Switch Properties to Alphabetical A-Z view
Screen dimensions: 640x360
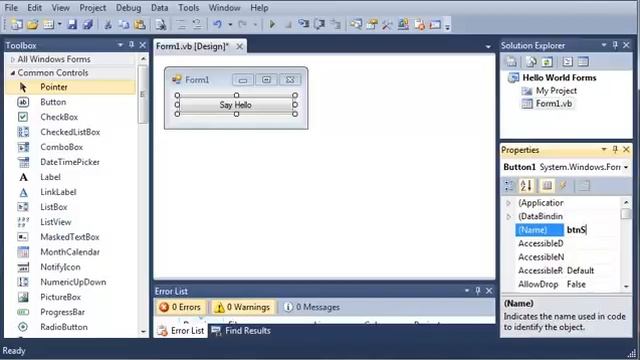tap(526, 186)
